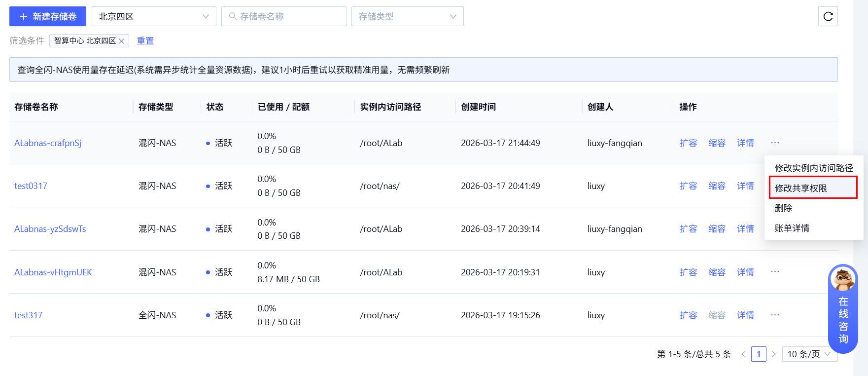This screenshot has height=376, width=868.
Task: Click the 2026-03-17 21:44:49 timestamp
Action: coord(500,143)
